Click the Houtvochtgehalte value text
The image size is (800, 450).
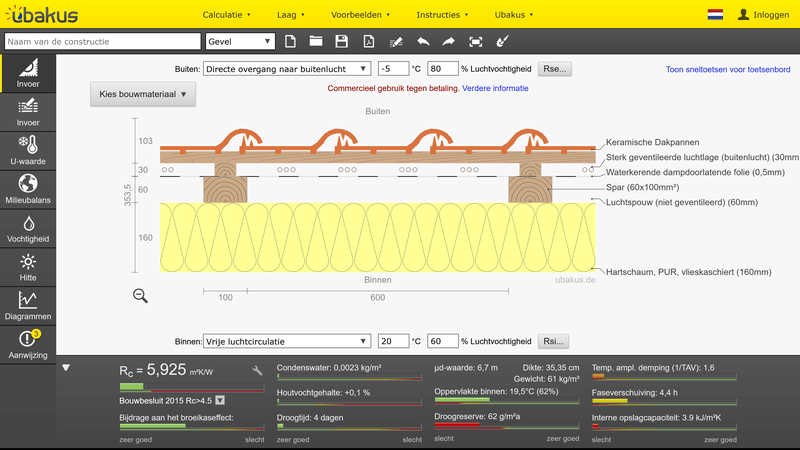323,393
